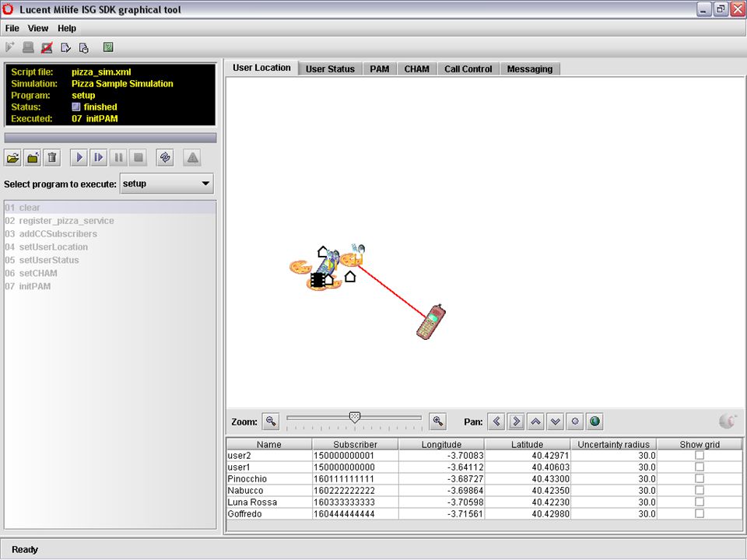Click the chain-link button beside stop
Viewport: 747px width, 560px height.
tap(165, 158)
